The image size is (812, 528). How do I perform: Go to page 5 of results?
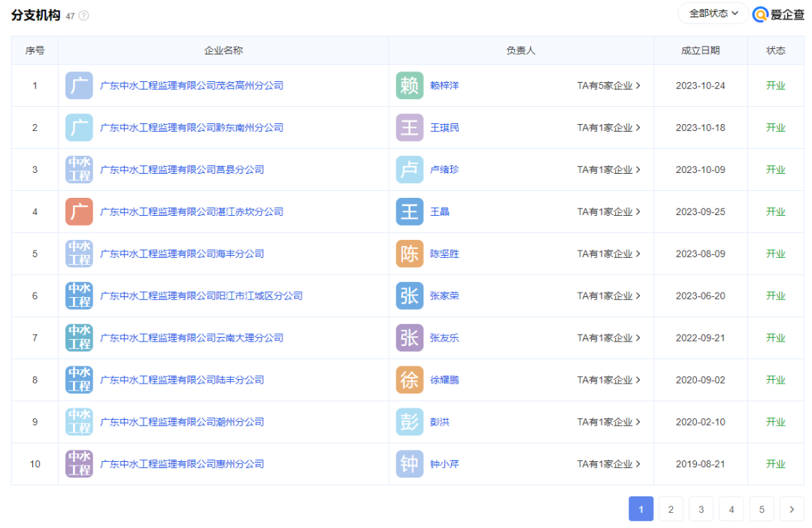tap(761, 509)
